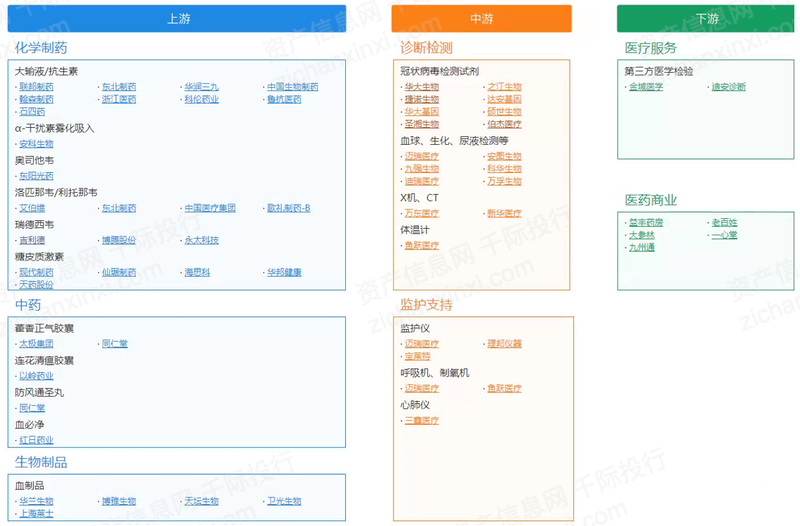The image size is (800, 526).
Task: Select the 翰森制药 link
Action: point(36,99)
